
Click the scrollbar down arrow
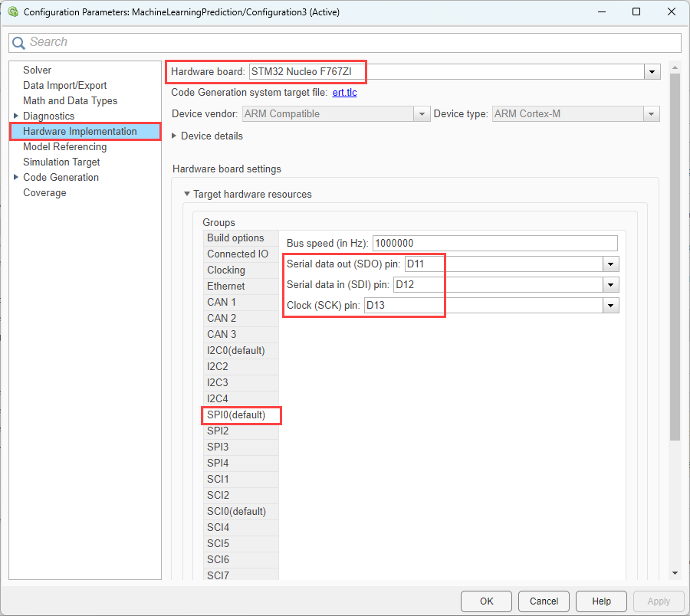pyautogui.click(x=675, y=573)
